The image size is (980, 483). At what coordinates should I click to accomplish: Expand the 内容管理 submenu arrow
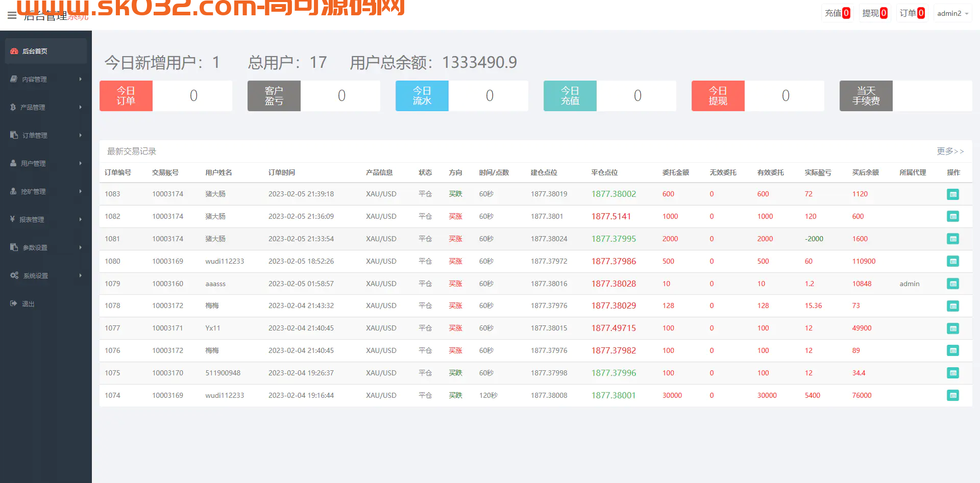point(81,79)
